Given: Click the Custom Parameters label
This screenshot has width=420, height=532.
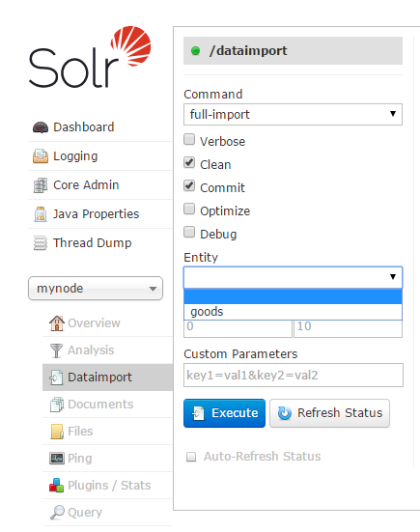Looking at the screenshot, I should pyautogui.click(x=240, y=354).
